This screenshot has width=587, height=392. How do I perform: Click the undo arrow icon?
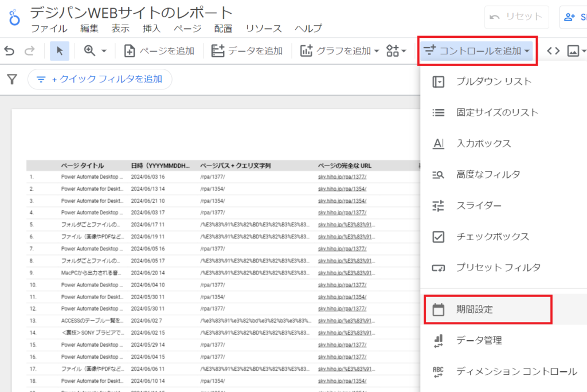click(9, 51)
